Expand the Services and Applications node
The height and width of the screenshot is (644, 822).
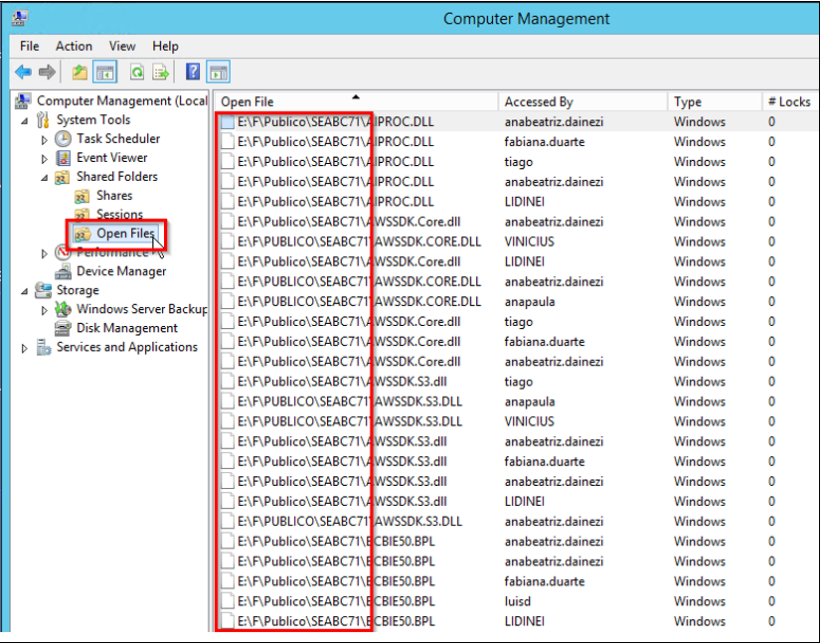25,348
